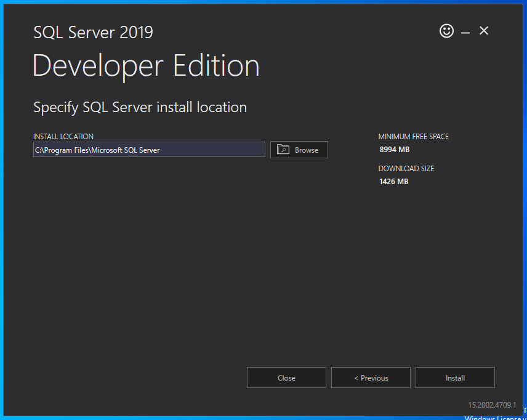The height and width of the screenshot is (420, 527).
Task: Select the "8994 MB" free space value
Action: (394, 150)
